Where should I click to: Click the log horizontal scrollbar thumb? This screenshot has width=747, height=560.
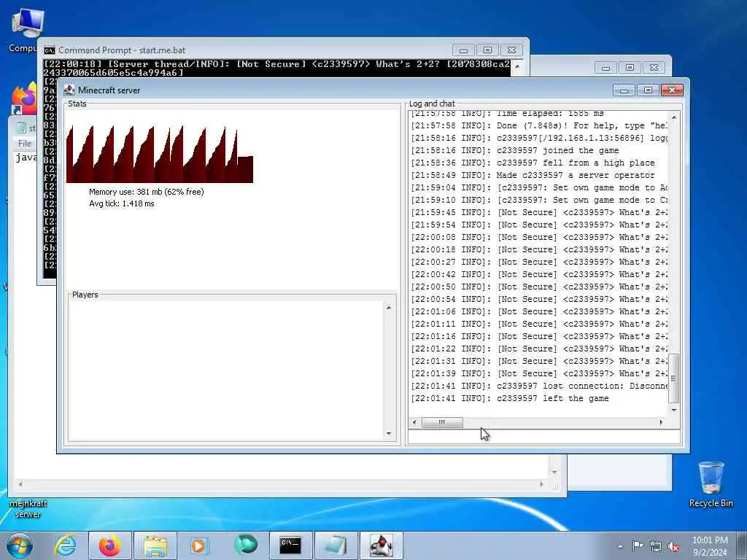coord(442,422)
